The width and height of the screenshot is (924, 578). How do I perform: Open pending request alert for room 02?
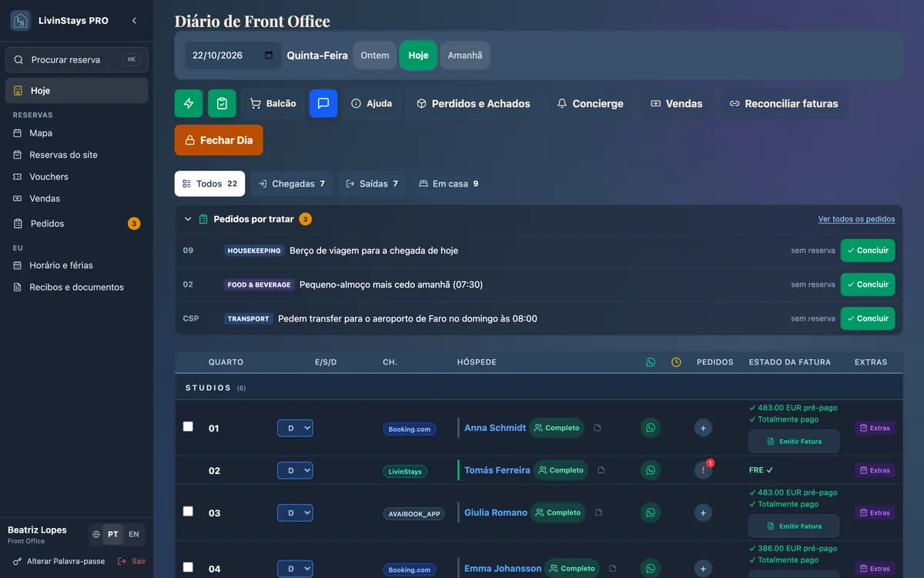pos(703,470)
